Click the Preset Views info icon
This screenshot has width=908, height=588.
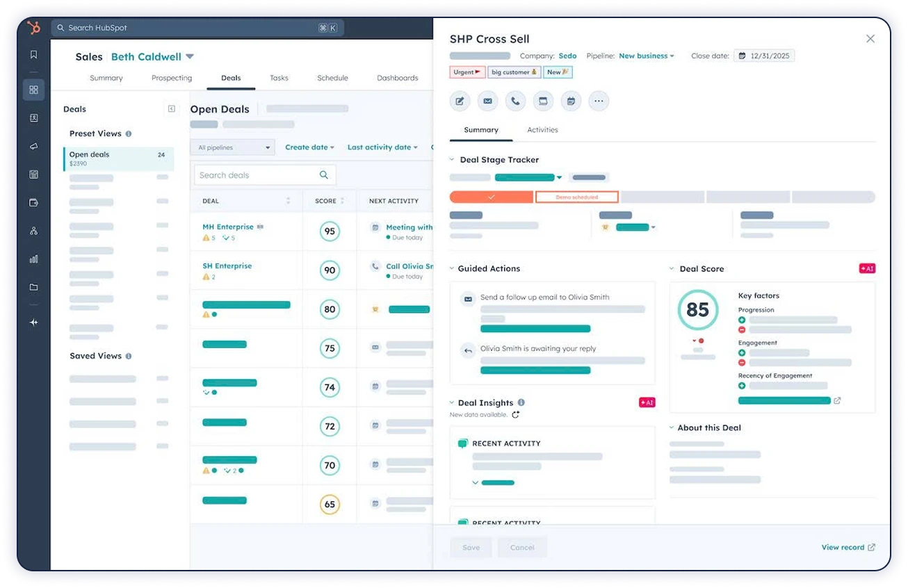pyautogui.click(x=128, y=133)
